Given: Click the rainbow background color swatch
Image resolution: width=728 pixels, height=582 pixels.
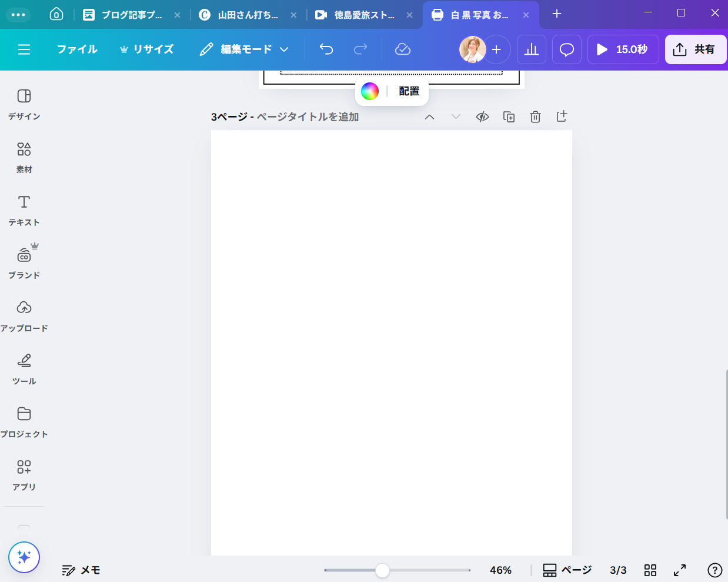Looking at the screenshot, I should click(370, 91).
